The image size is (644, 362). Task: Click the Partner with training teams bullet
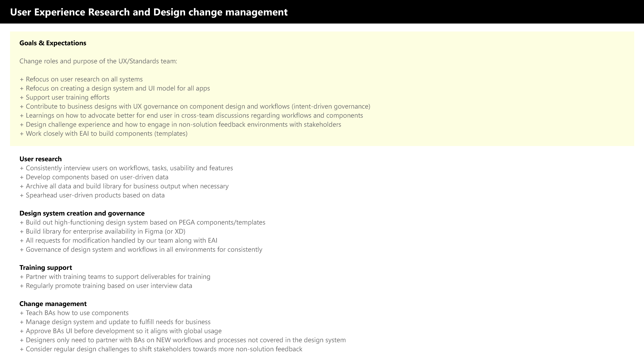(115, 277)
